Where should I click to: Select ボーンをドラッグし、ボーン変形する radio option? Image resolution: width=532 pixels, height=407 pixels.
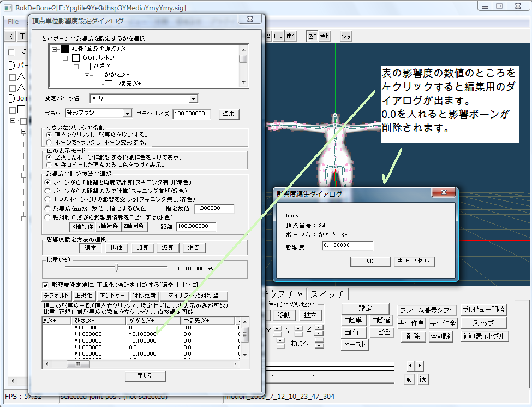coord(50,142)
